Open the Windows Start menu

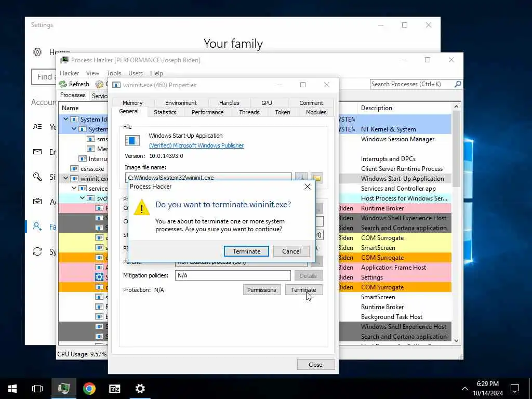coord(12,389)
